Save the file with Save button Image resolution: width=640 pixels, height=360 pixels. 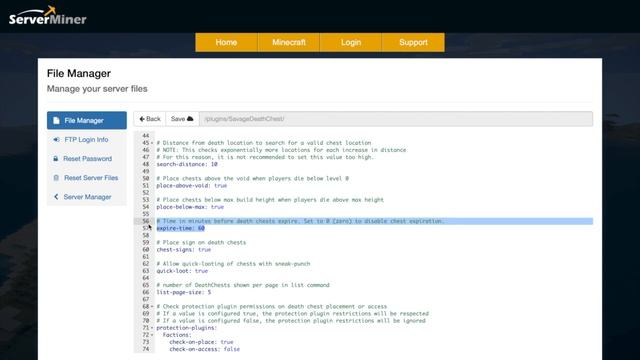(x=182, y=119)
